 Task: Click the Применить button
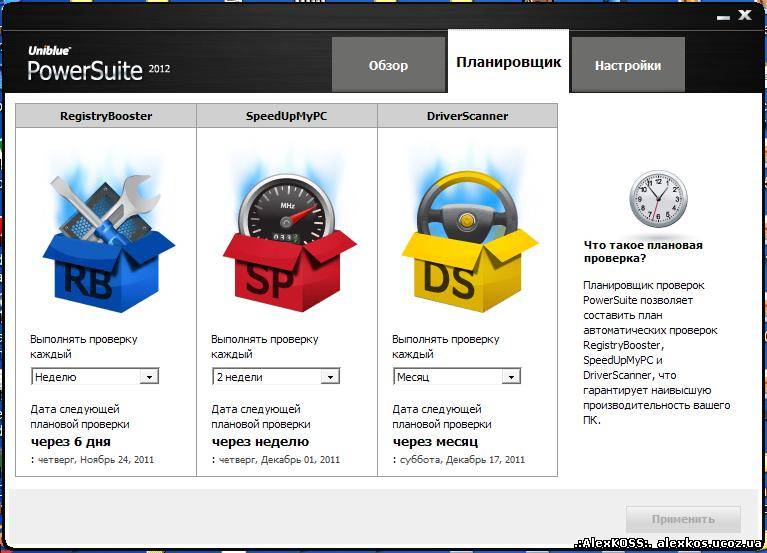tap(683, 519)
